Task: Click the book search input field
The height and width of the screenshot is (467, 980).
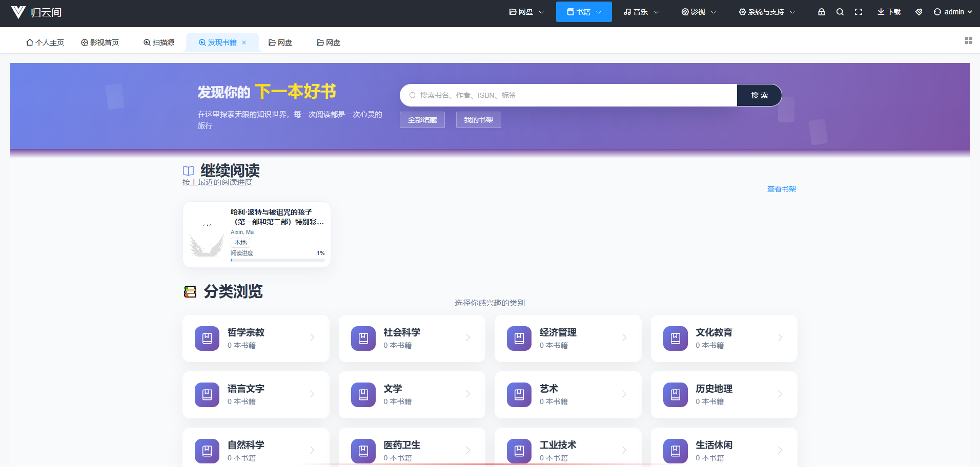Action: click(x=568, y=95)
